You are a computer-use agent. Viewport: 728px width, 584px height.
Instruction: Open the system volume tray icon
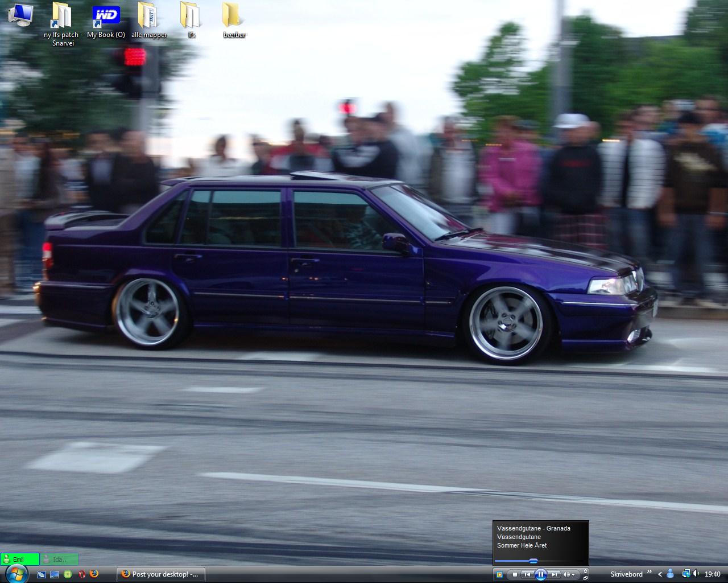[696, 574]
